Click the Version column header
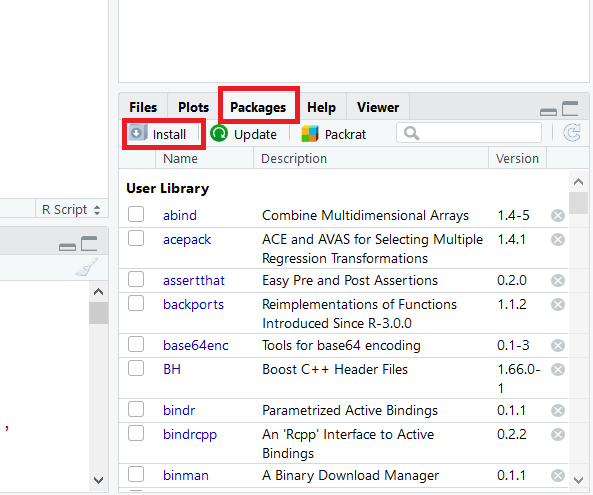593x495 pixels. point(517,158)
